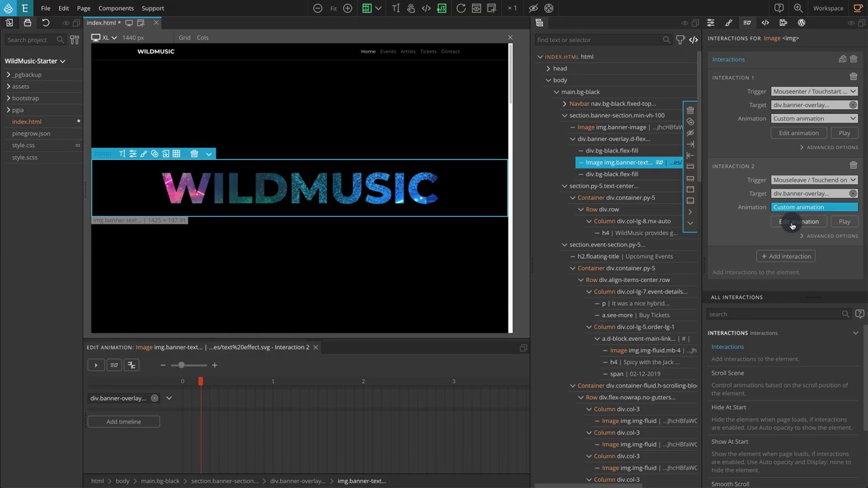868x488 pixels.
Task: Toggle the hide-helpers crossed eye icon
Action: click(x=533, y=8)
